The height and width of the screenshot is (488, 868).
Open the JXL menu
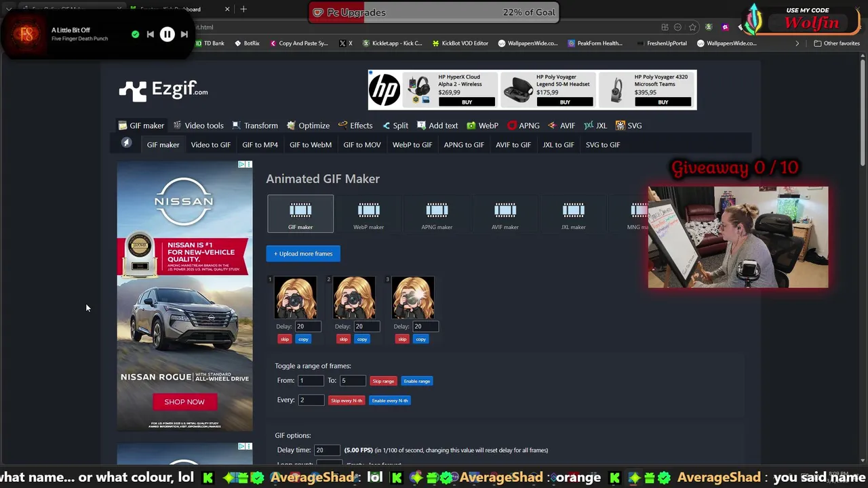[x=595, y=125]
